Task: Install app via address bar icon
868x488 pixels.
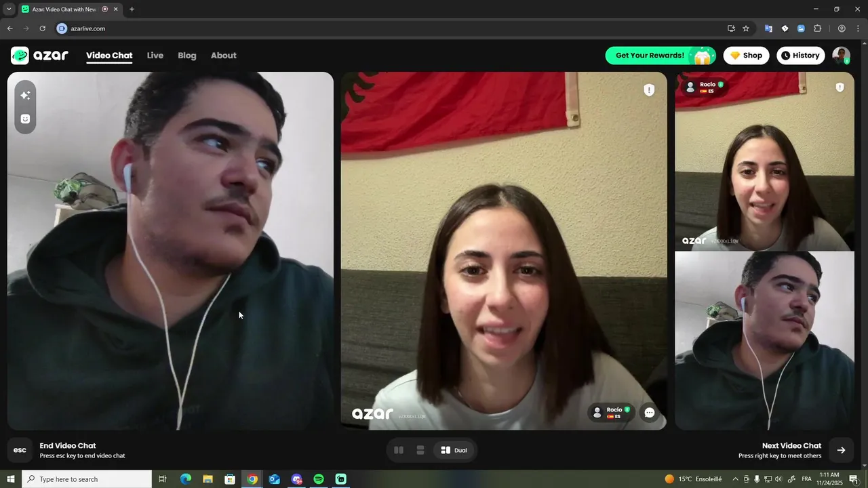Action: (731, 28)
